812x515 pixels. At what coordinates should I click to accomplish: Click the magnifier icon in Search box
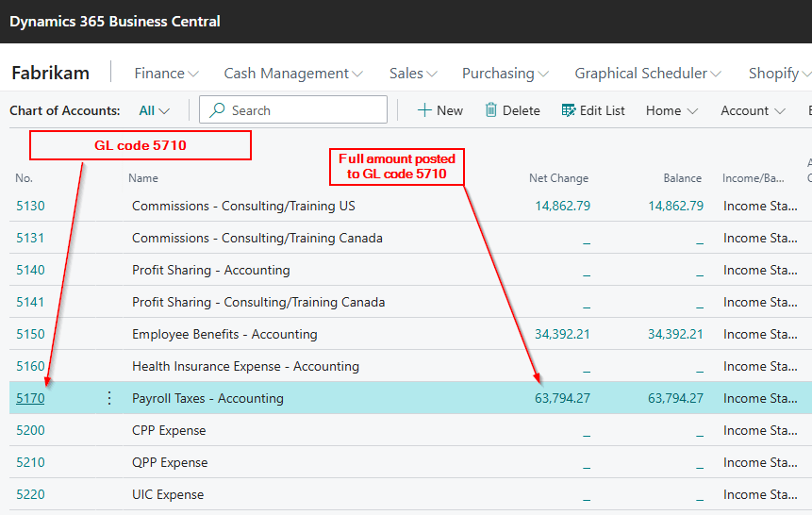(x=217, y=110)
